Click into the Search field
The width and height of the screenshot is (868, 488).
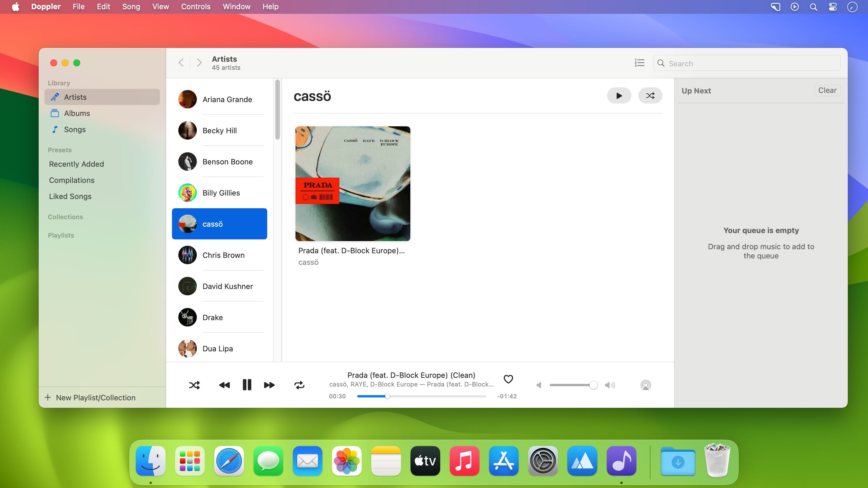tap(747, 63)
